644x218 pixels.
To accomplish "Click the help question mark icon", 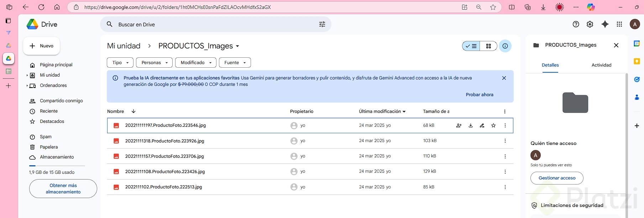I will click(576, 24).
